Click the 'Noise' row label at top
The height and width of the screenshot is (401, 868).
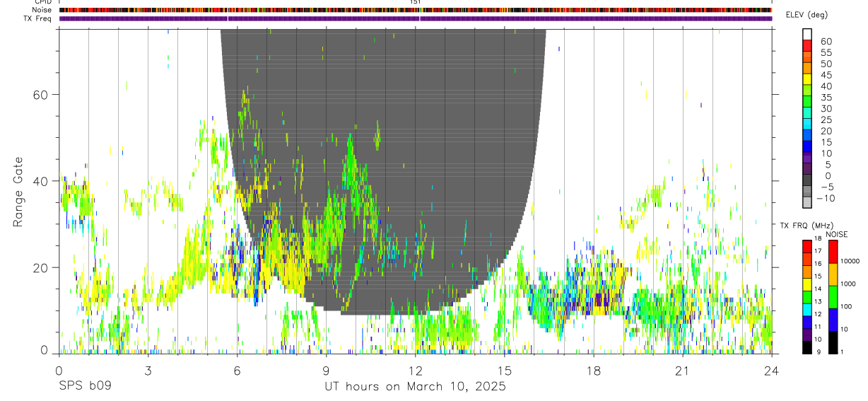tap(43, 10)
